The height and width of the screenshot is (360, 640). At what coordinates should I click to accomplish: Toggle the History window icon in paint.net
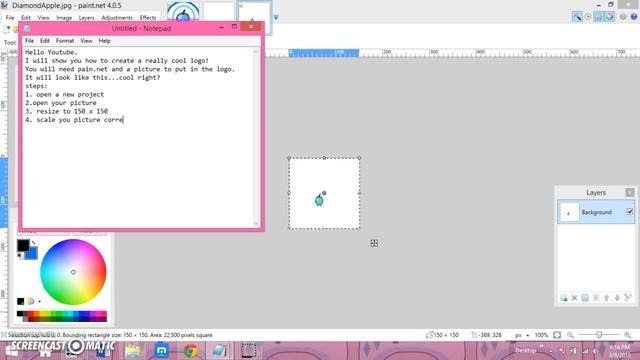tap(588, 17)
